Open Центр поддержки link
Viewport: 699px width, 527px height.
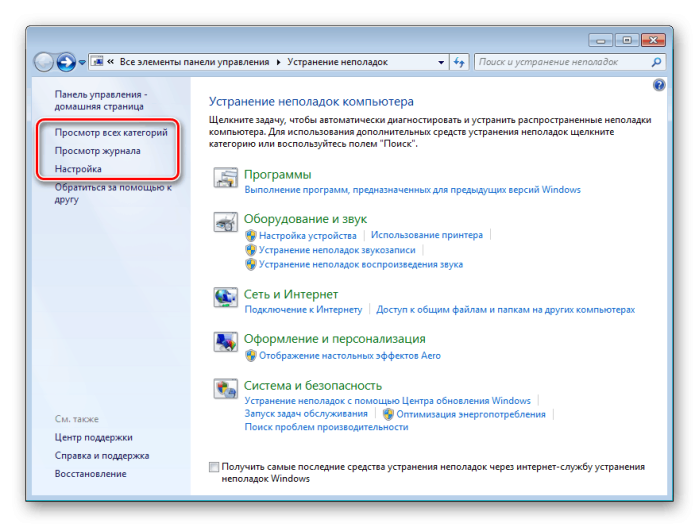pos(94,437)
